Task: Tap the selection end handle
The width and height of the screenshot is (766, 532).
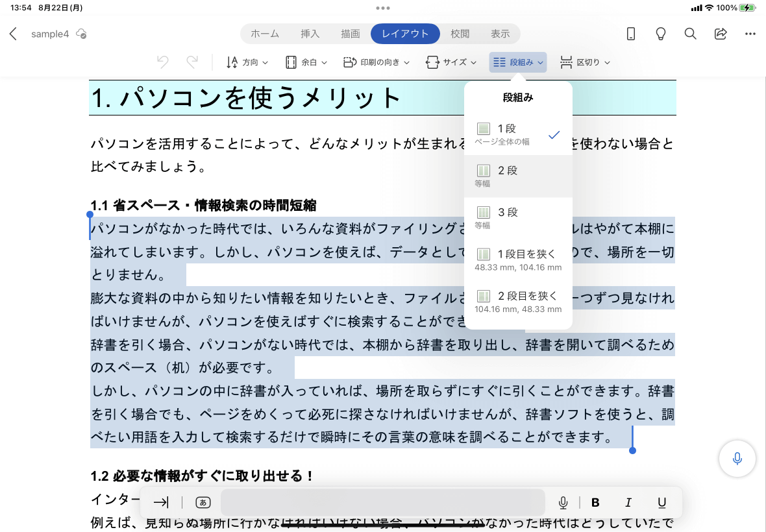Action: (x=633, y=450)
